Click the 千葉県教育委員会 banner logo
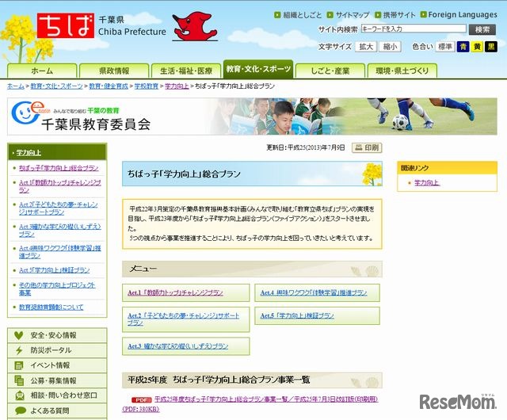The image size is (507, 420). [81, 116]
